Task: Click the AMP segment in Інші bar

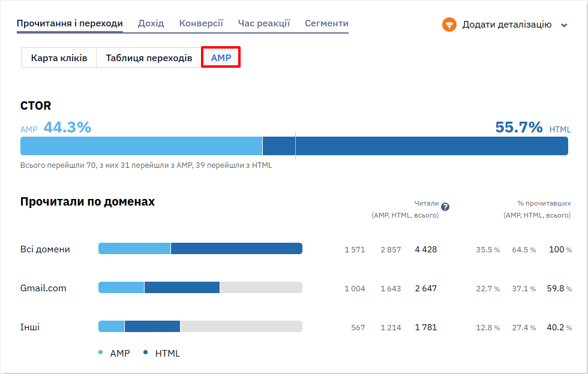Action: pyautogui.click(x=112, y=327)
